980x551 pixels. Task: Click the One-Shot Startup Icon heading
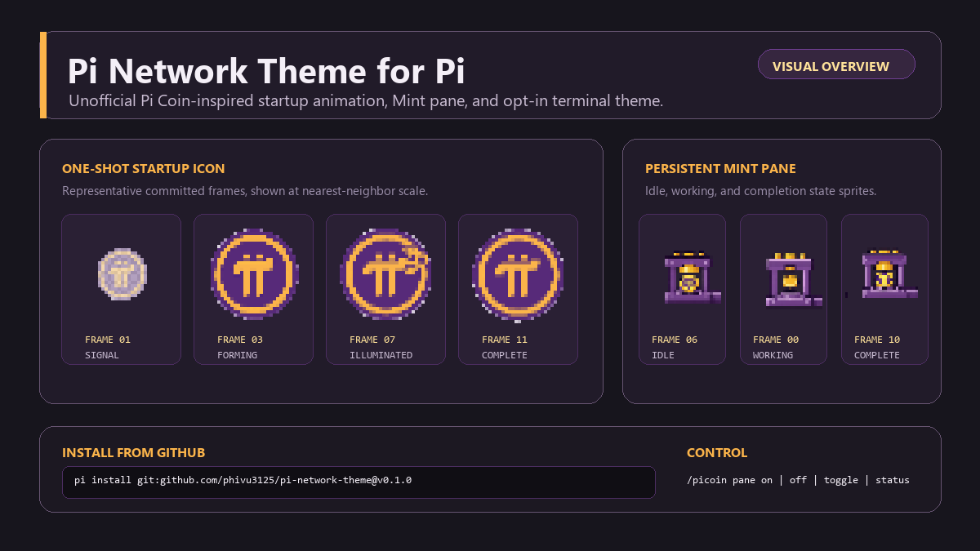(144, 169)
